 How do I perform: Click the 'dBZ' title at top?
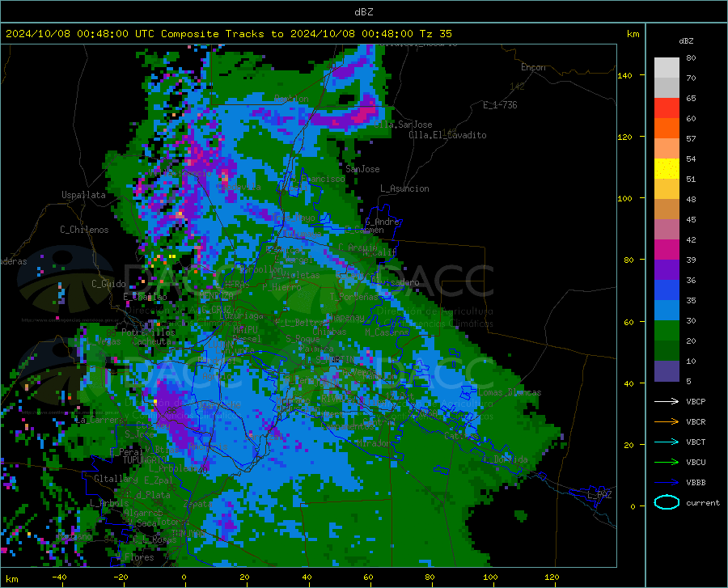click(363, 12)
